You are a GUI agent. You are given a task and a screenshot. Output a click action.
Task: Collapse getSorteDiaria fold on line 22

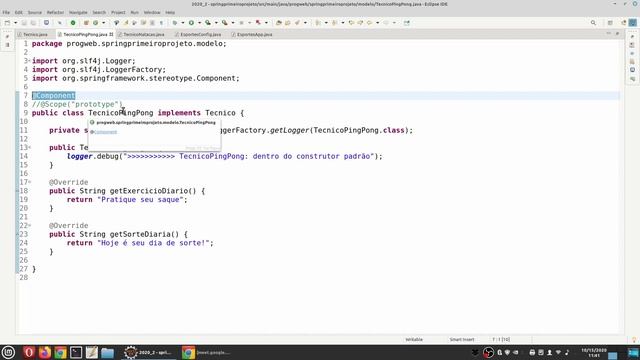pyautogui.click(x=29, y=225)
